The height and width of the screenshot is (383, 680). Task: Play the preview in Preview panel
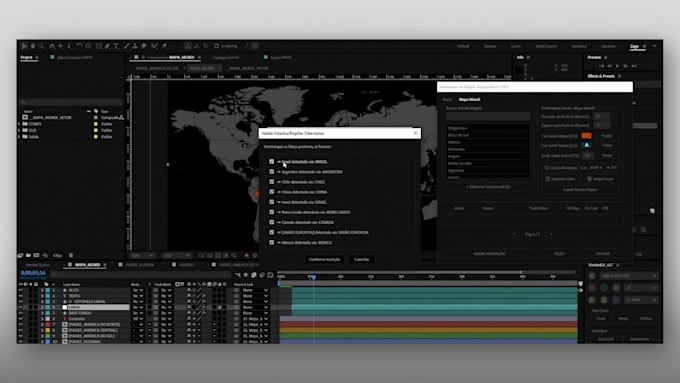pyautogui.click(x=618, y=66)
